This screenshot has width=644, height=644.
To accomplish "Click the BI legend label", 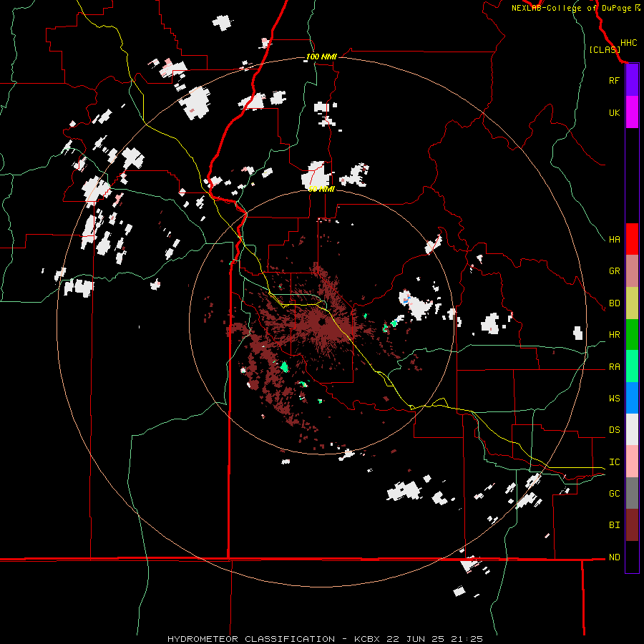I will (614, 525).
